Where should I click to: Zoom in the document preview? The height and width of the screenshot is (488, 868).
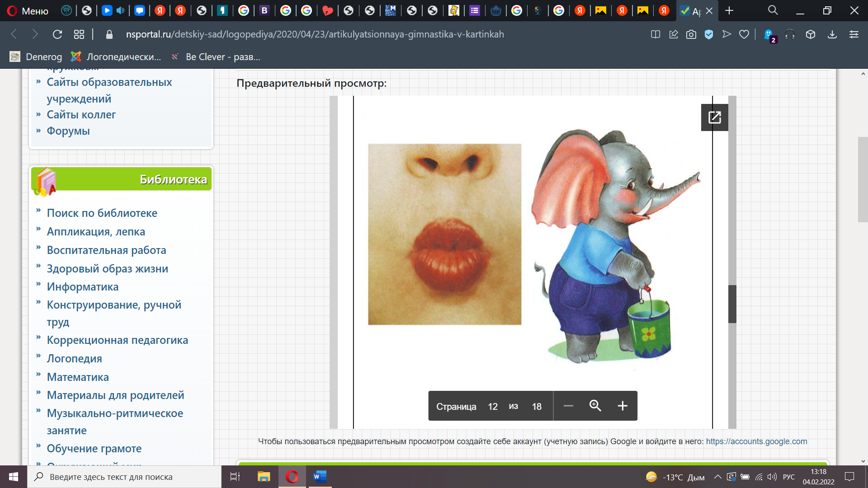623,406
